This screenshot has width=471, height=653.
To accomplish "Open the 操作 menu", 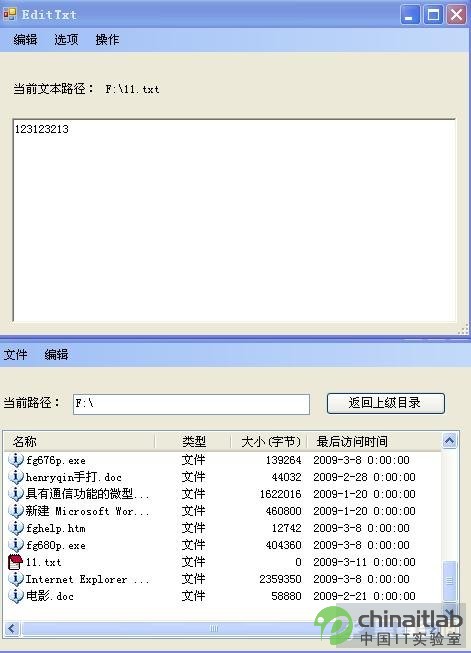I will tap(107, 40).
